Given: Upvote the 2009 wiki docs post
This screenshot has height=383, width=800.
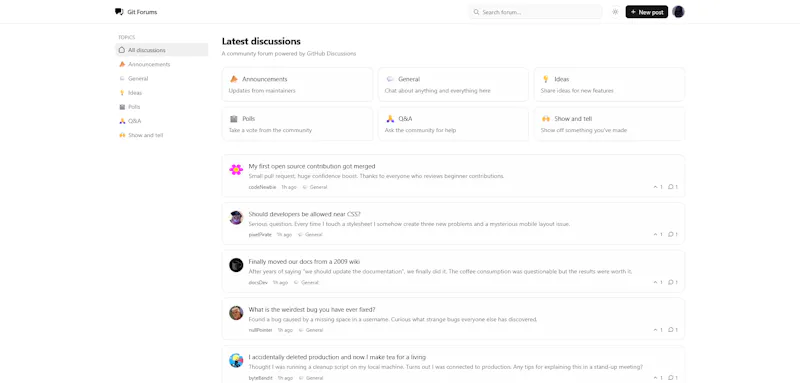Looking at the screenshot, I should click(x=658, y=283).
